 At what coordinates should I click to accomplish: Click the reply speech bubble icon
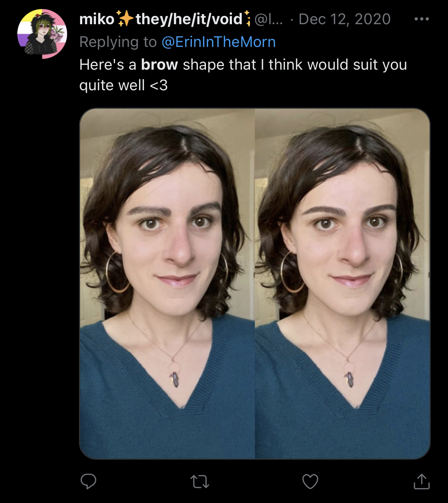[88, 481]
